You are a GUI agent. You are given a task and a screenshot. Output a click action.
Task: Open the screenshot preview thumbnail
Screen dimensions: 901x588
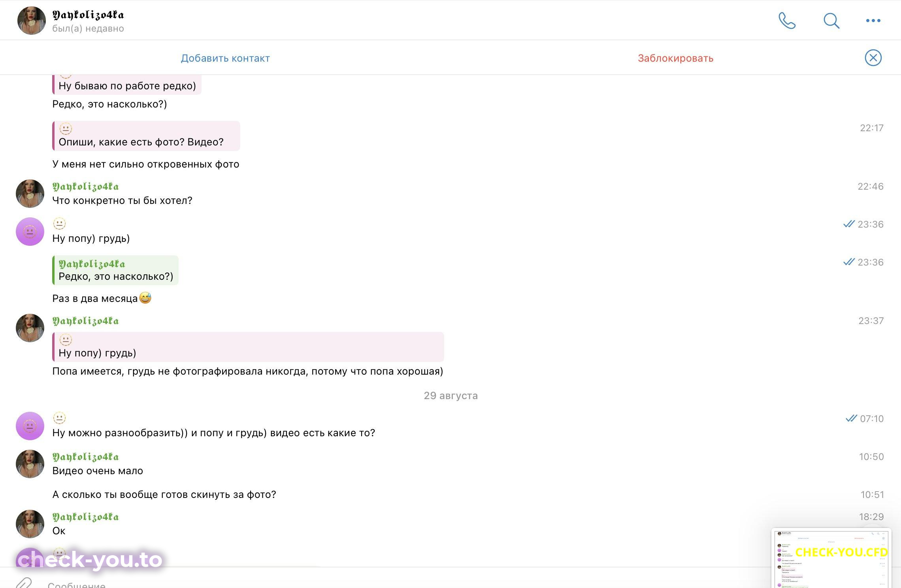click(831, 558)
